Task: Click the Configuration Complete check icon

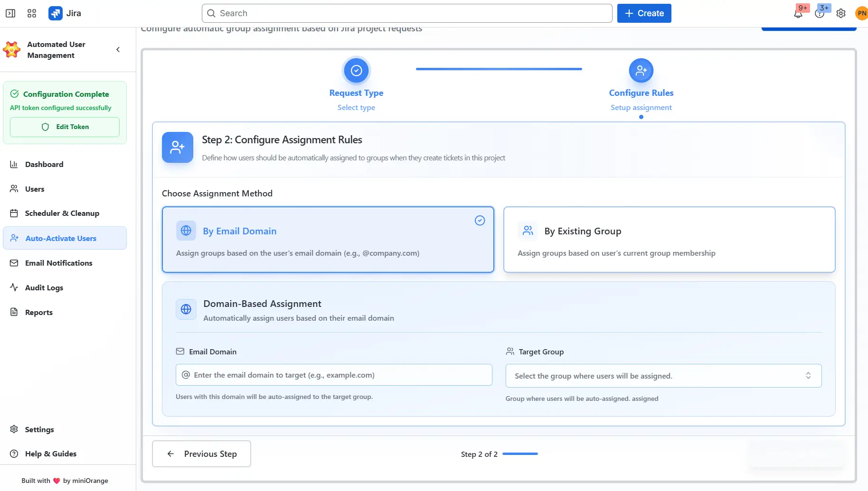Action: pyautogui.click(x=15, y=94)
